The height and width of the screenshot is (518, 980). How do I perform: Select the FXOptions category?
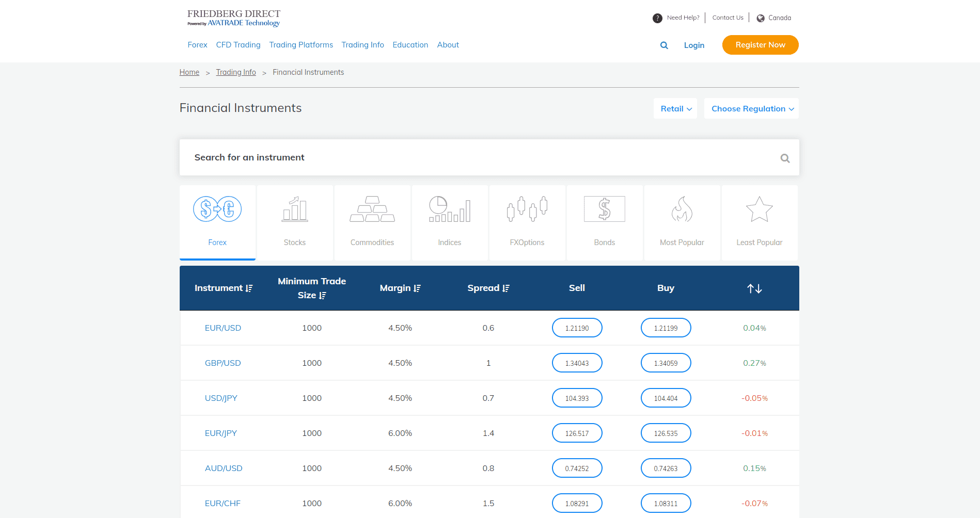click(527, 223)
